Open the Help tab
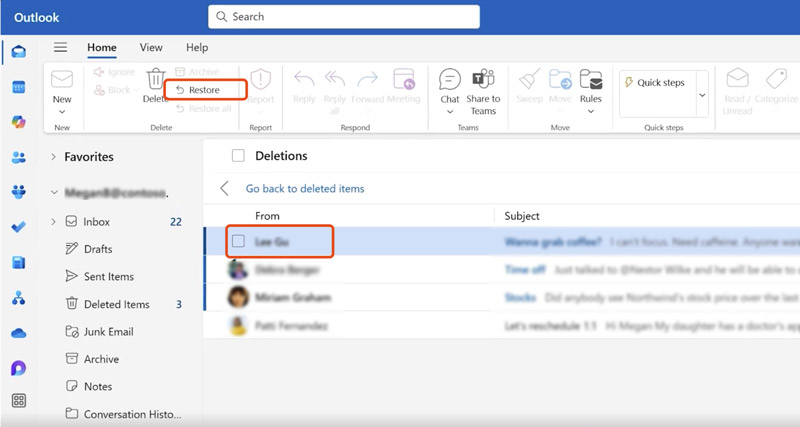The height and width of the screenshot is (427, 800). tap(197, 47)
